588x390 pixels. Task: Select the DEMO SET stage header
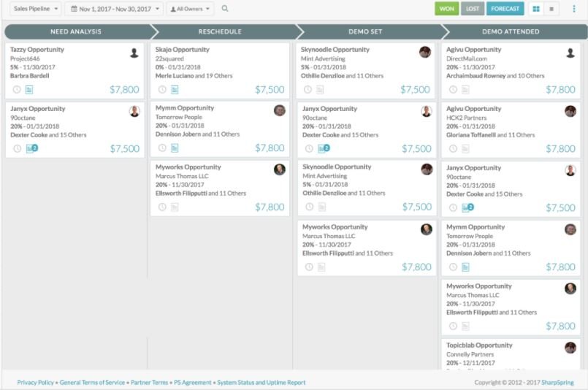(x=366, y=31)
